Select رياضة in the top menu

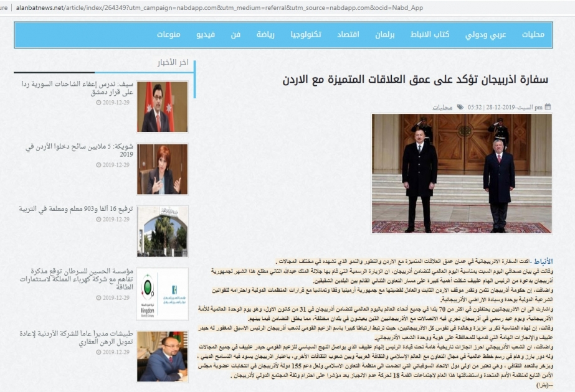pyautogui.click(x=265, y=34)
